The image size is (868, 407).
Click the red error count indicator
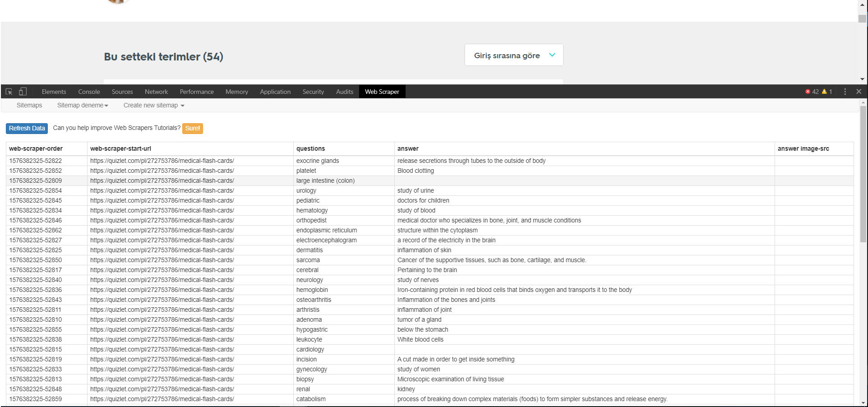[812, 92]
